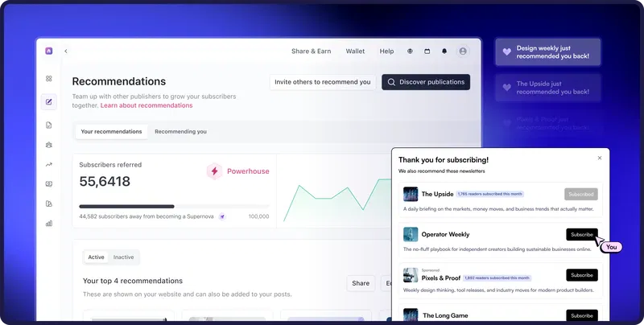The image size is (644, 325).
Task: Click The Long Game newsletter thumbnail
Action: coord(411,315)
